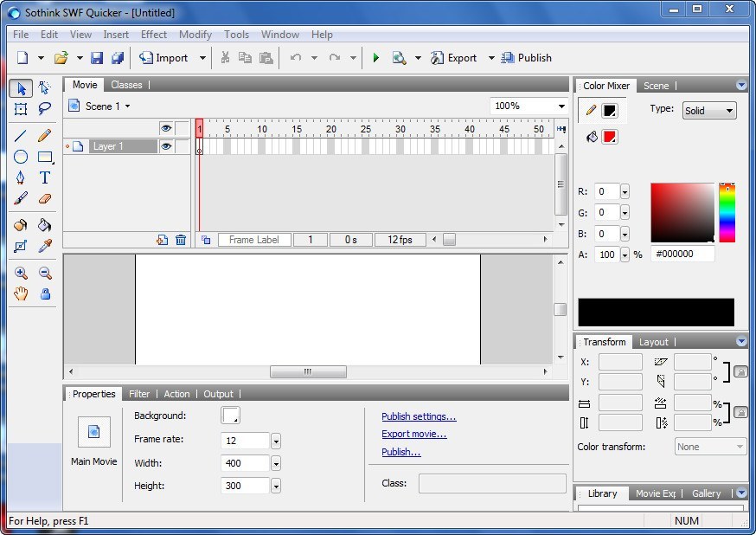Select the Text tool
Image resolution: width=756 pixels, height=535 pixels.
[45, 177]
